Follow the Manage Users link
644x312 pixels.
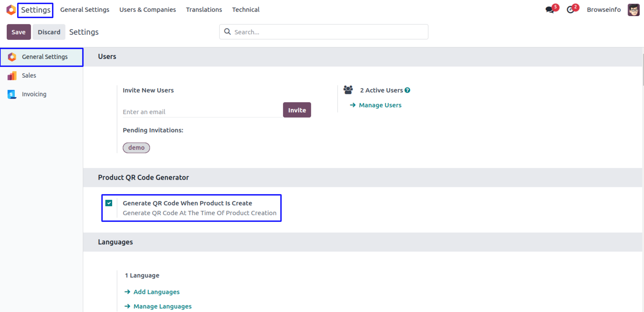(x=380, y=105)
